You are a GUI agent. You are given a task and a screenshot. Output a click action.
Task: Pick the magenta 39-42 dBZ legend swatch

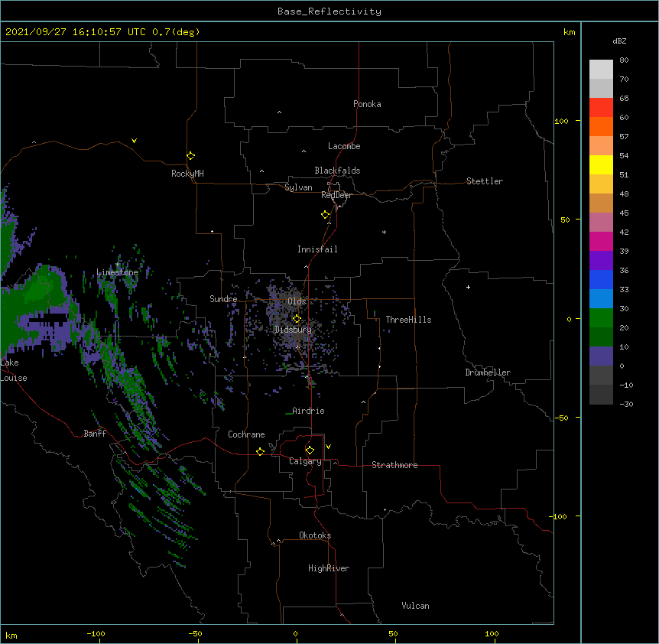(x=601, y=242)
